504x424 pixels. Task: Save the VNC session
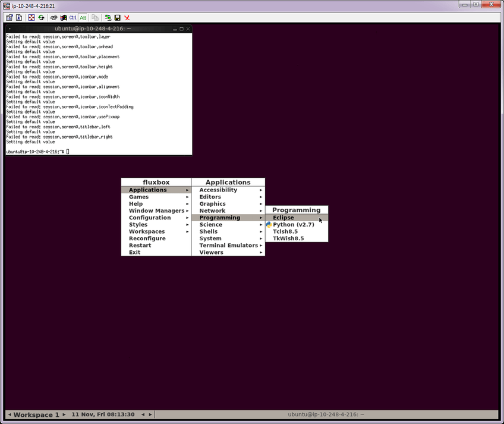pos(116,17)
